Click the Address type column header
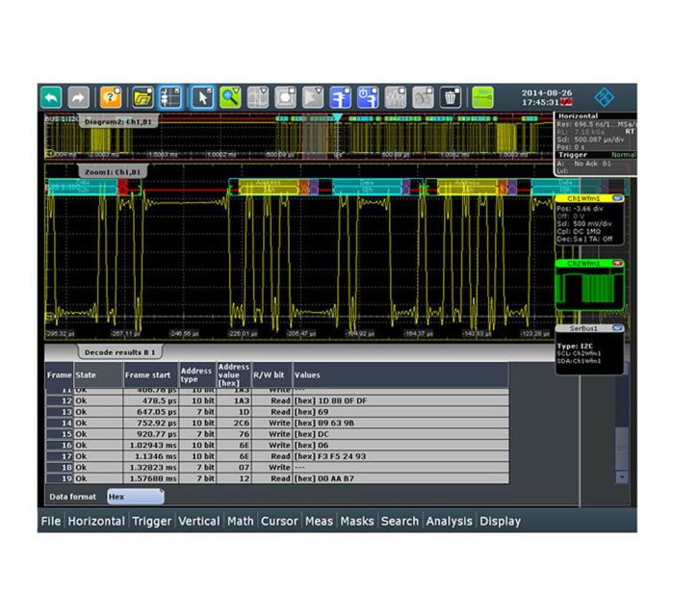 pyautogui.click(x=197, y=375)
